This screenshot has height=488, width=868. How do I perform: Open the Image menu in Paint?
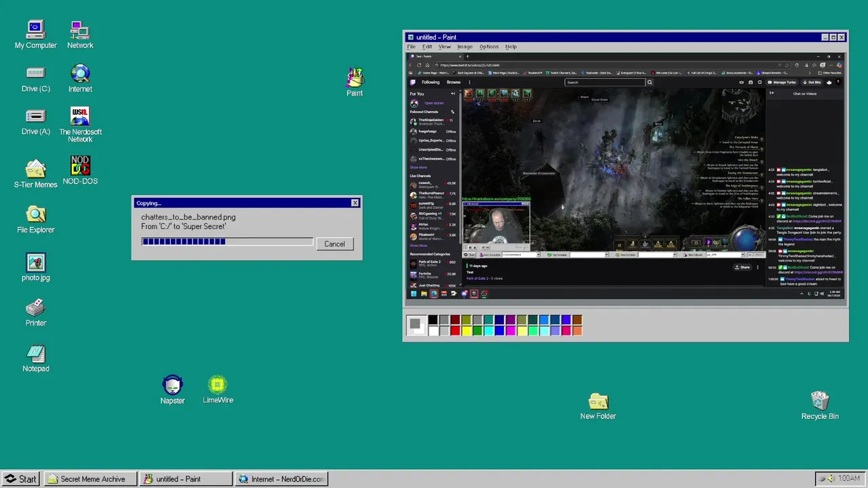(x=465, y=47)
